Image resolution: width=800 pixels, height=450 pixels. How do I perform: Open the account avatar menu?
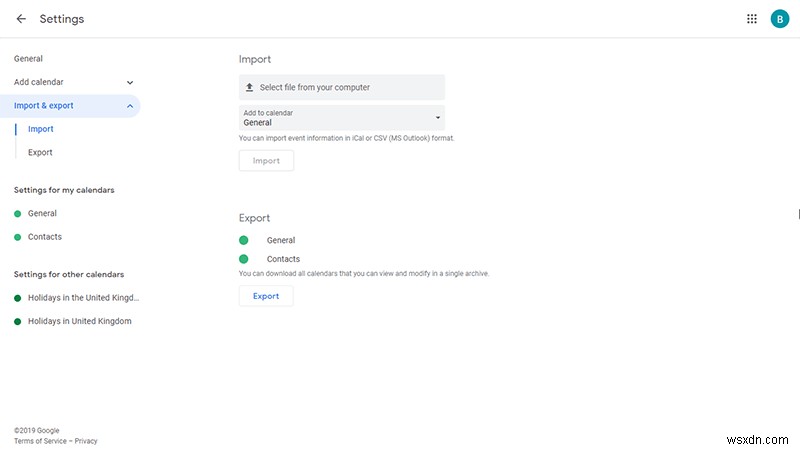point(780,19)
